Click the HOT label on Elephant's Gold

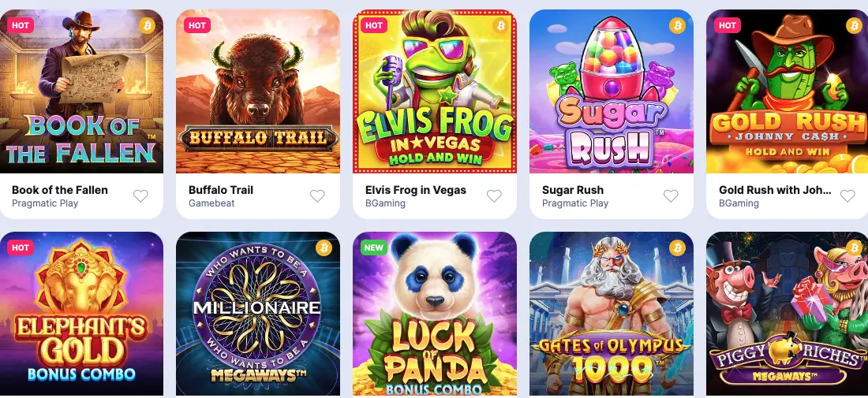pos(21,247)
